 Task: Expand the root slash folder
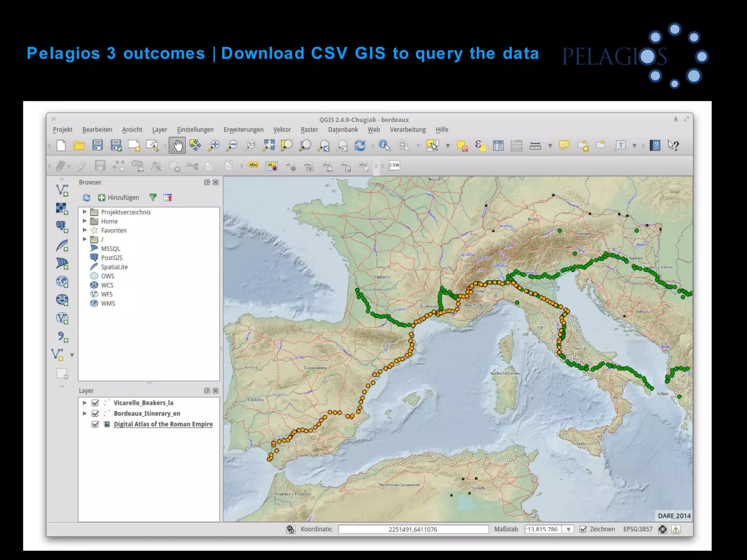(85, 239)
